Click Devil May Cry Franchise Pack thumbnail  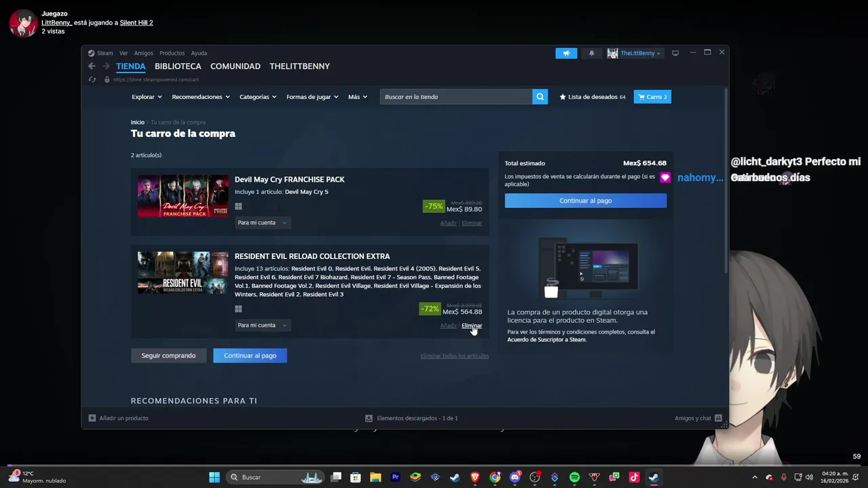coord(183,197)
